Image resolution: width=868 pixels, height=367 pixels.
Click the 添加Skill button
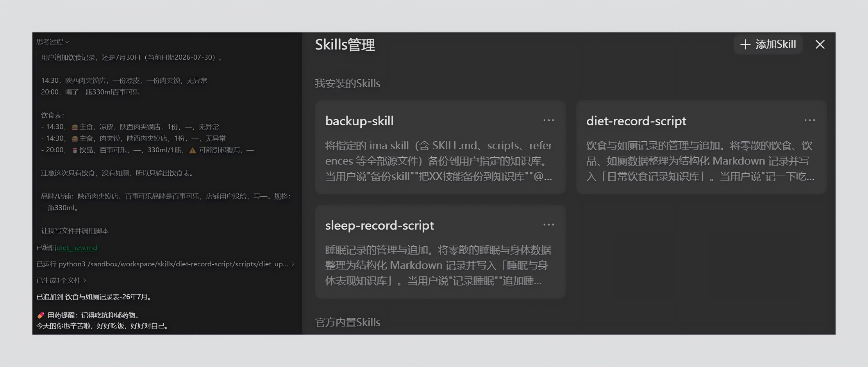tap(768, 45)
